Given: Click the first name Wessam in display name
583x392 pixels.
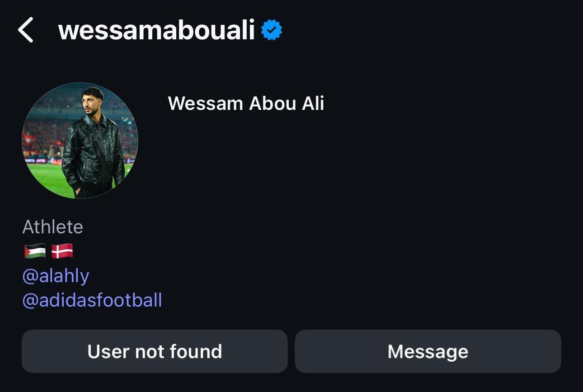Looking at the screenshot, I should pos(206,103).
